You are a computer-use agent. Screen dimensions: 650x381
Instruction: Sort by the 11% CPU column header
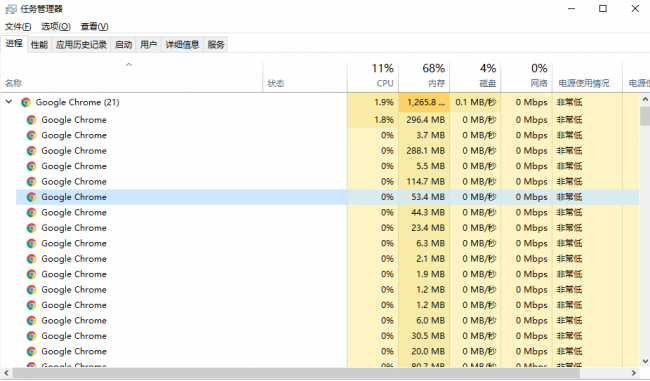pyautogui.click(x=373, y=77)
